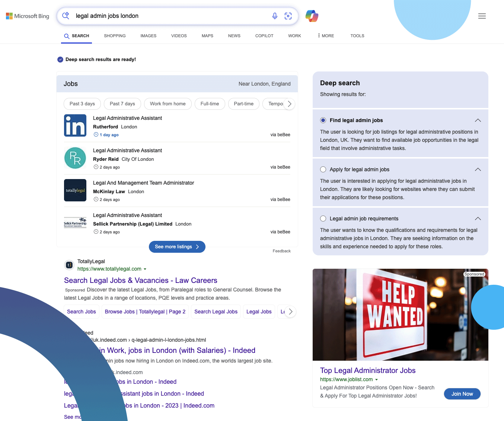Select the Find legal admin jobs option

323,120
